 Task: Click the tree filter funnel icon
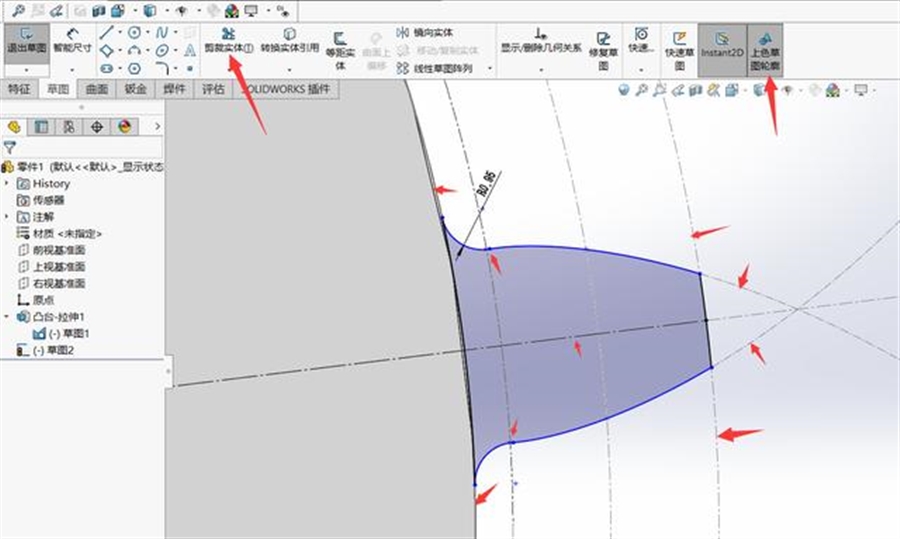[x=10, y=148]
